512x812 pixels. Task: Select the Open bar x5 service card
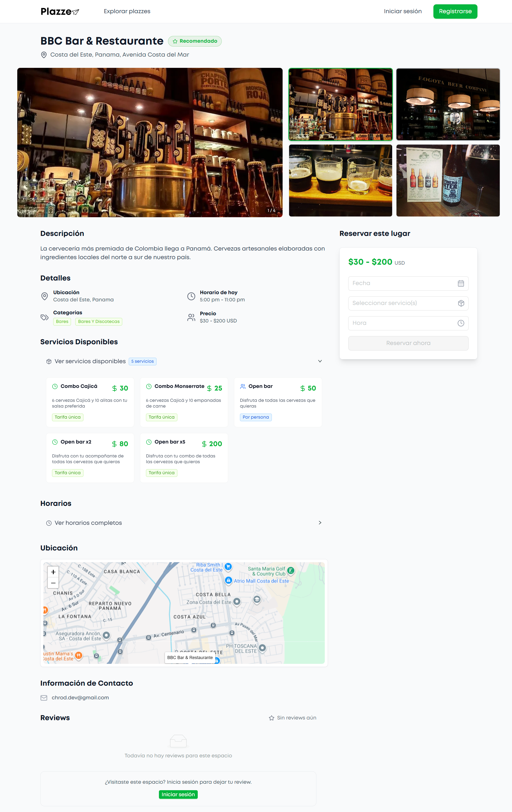tap(184, 458)
